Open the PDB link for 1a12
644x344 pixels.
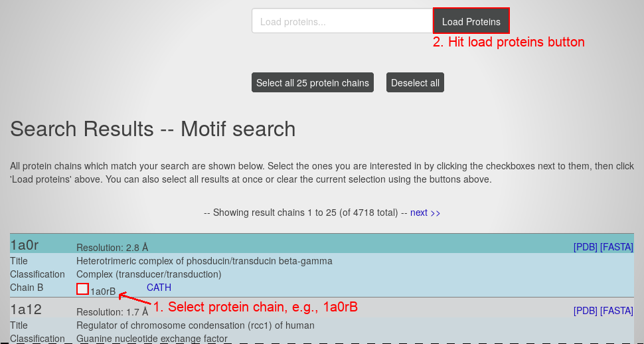pyautogui.click(x=586, y=311)
